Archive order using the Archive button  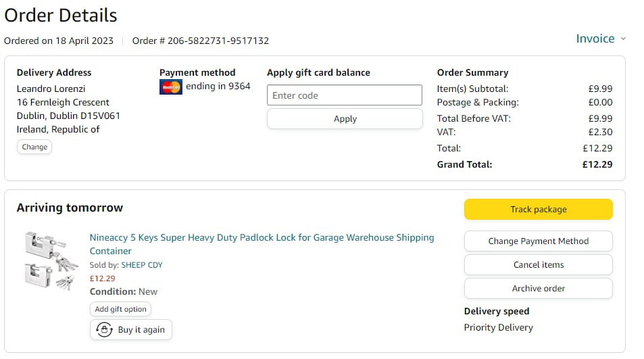[x=538, y=288]
